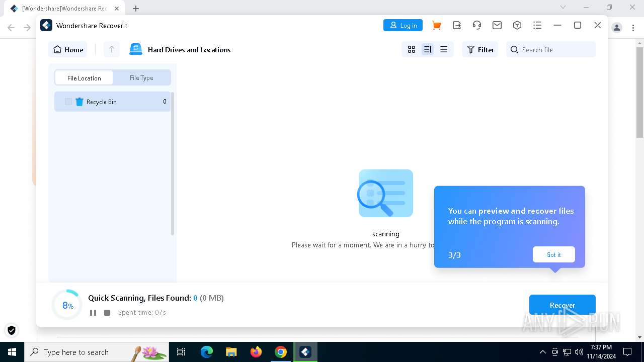This screenshot has width=644, height=362.
Task: Dismiss the tip with Got it
Action: (553, 254)
